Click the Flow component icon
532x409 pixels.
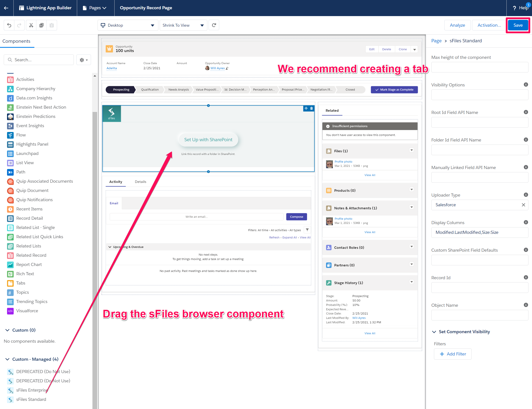click(x=10, y=135)
